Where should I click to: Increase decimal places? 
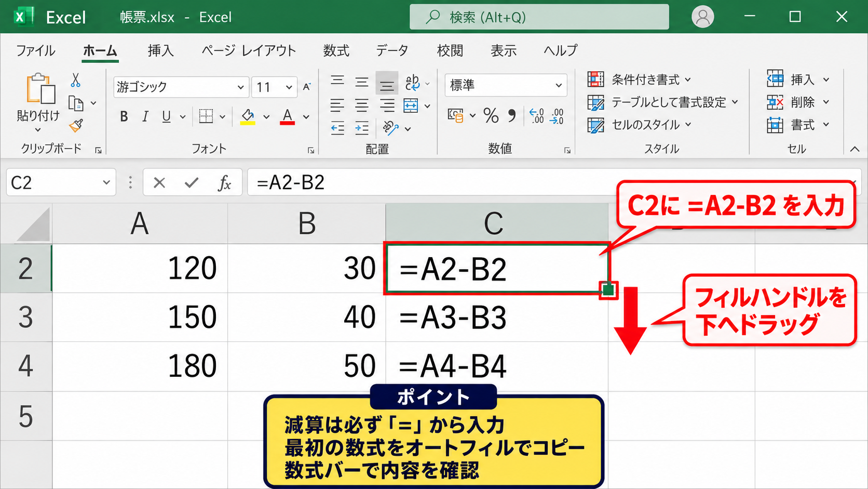pos(537,115)
